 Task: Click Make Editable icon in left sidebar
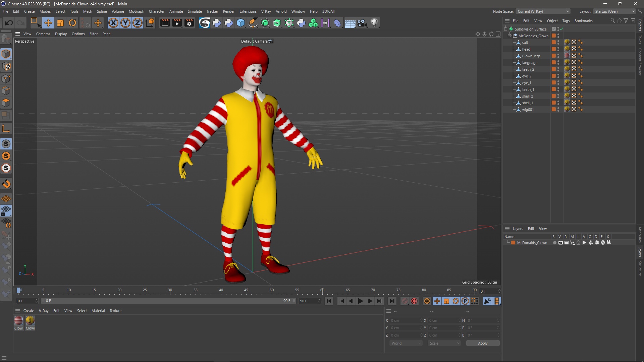[6, 39]
